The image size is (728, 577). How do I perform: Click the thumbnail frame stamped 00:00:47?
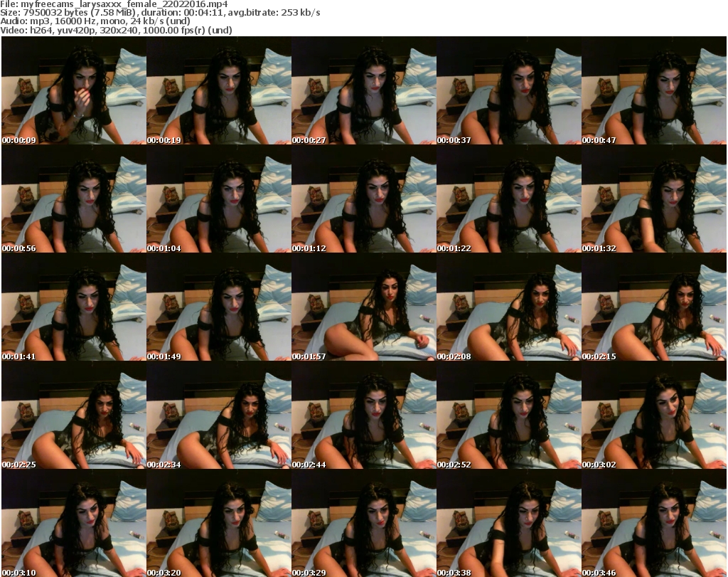click(654, 90)
